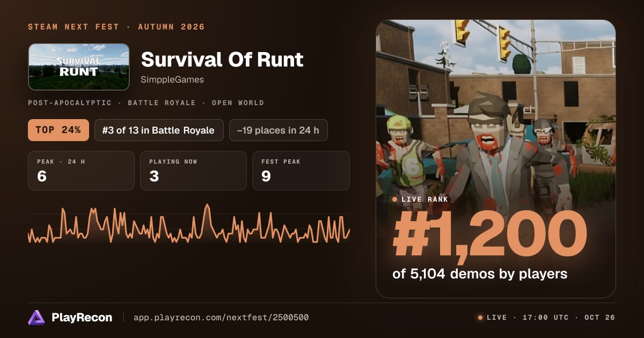This screenshot has height=338, width=644.
Task: Click the #3 of 13 in Battle Royale chip
Action: [x=159, y=130]
